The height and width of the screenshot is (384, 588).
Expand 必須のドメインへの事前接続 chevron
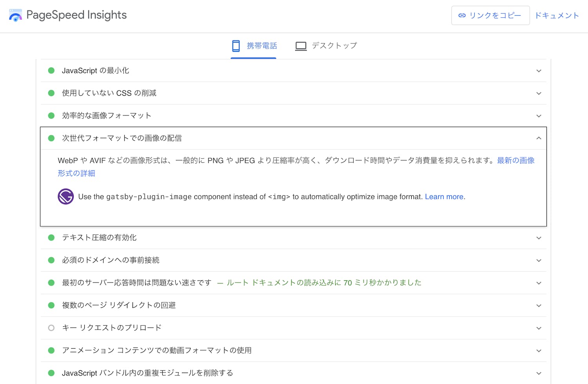click(x=539, y=260)
